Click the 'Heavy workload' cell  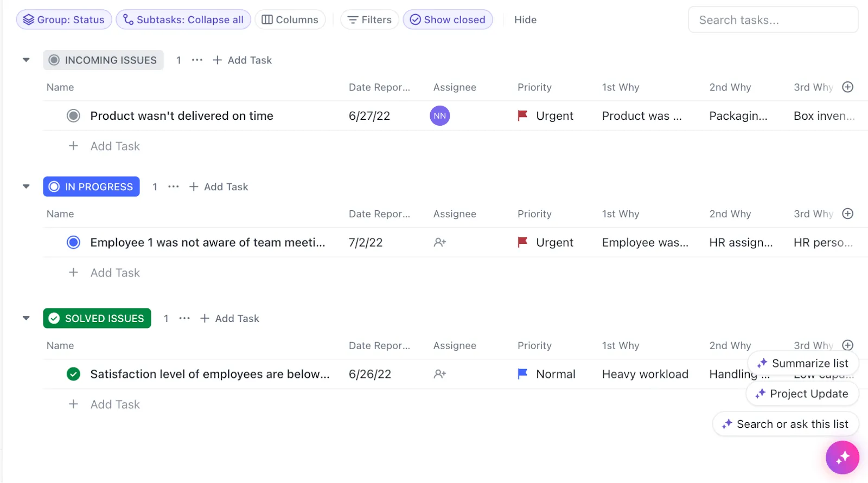tap(645, 374)
